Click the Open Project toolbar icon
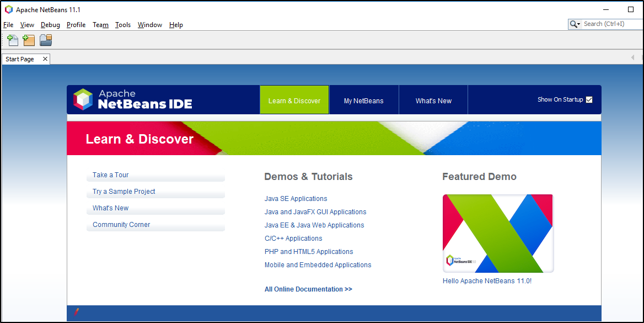The height and width of the screenshot is (323, 644). point(46,40)
